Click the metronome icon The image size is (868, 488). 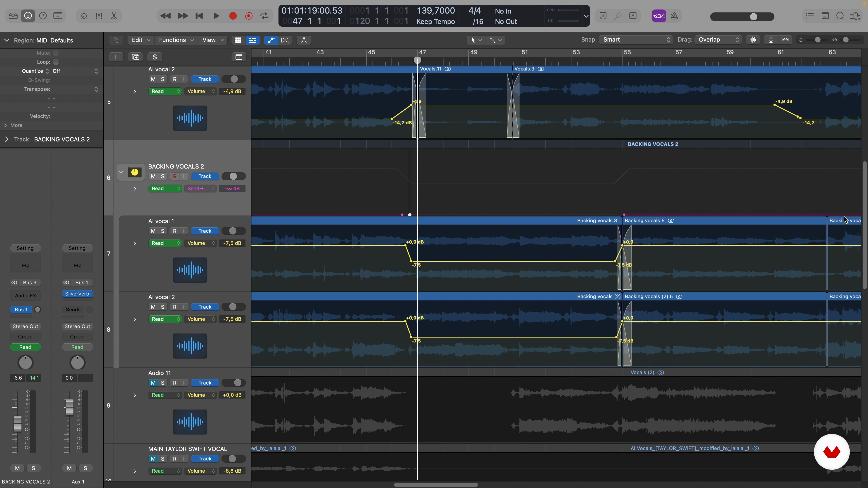point(674,16)
